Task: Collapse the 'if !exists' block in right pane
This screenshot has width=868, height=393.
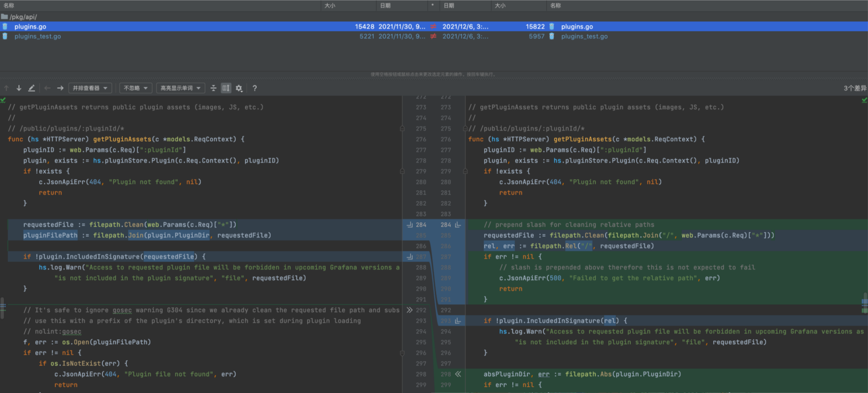Action: tap(465, 171)
